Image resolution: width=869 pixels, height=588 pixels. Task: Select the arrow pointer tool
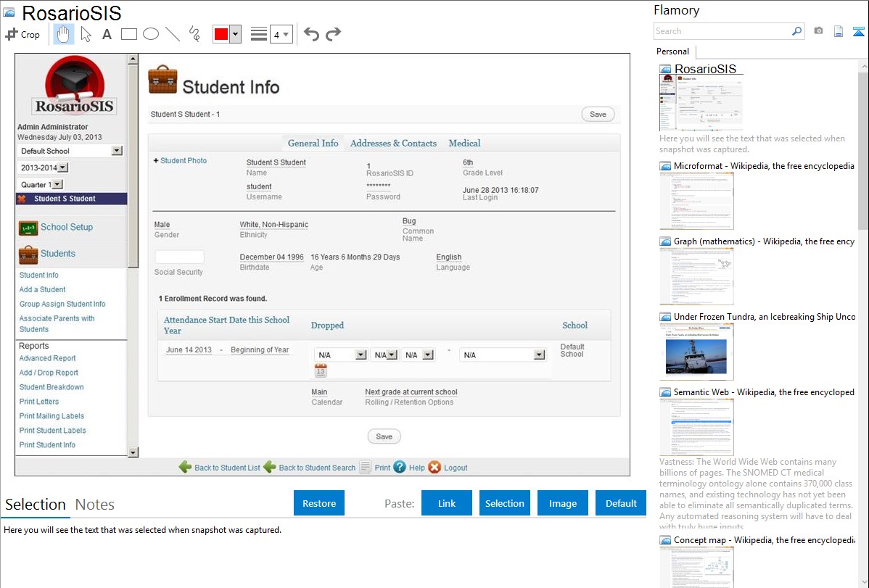point(86,34)
